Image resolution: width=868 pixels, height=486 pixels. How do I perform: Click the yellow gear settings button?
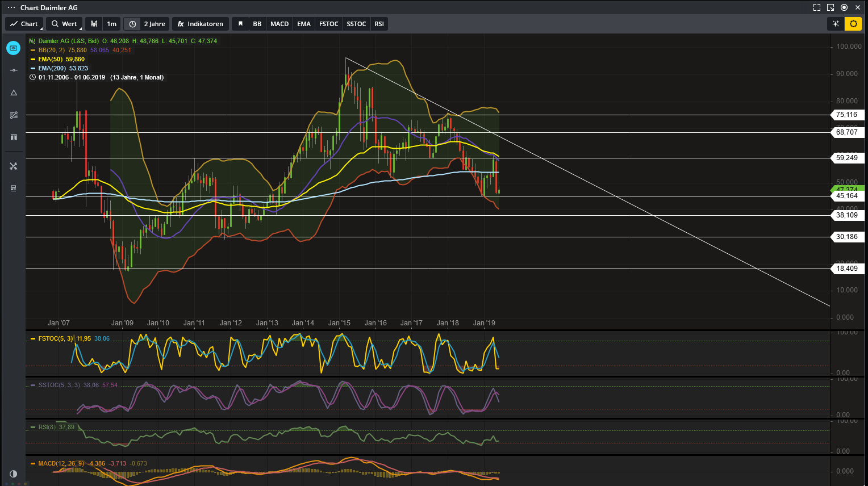853,24
